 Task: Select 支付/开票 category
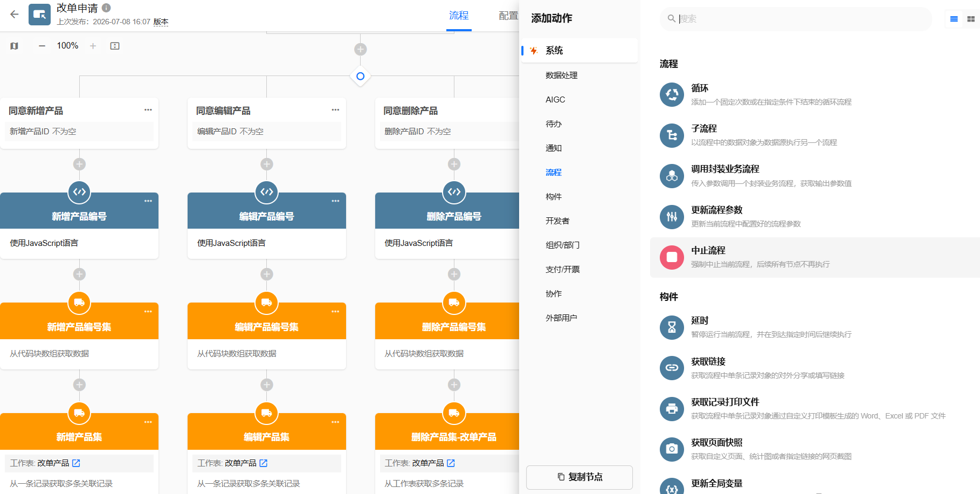tap(563, 270)
